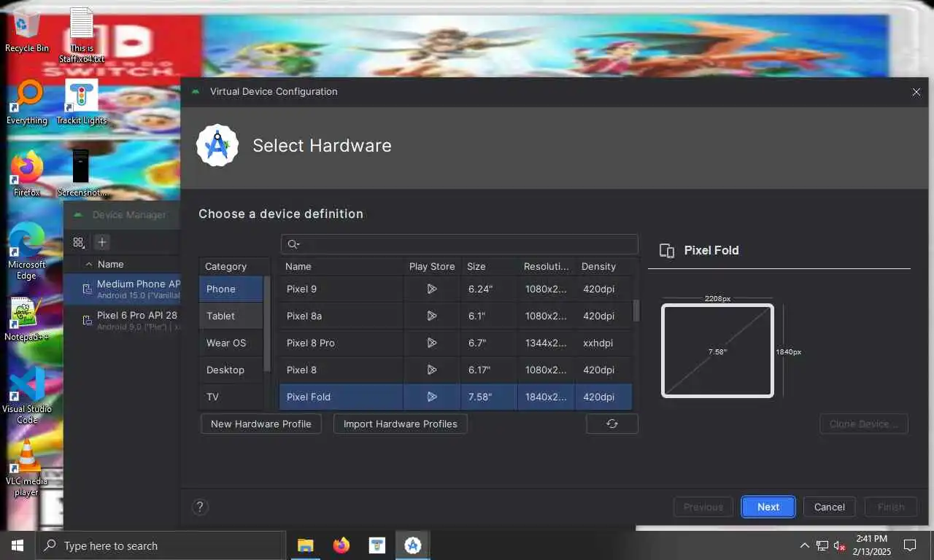The height and width of the screenshot is (560, 934).
Task: Sort by the Play Store column header
Action: pyautogui.click(x=432, y=266)
